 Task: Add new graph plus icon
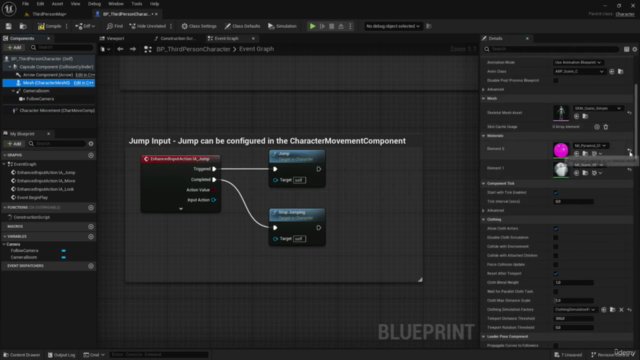(91, 155)
